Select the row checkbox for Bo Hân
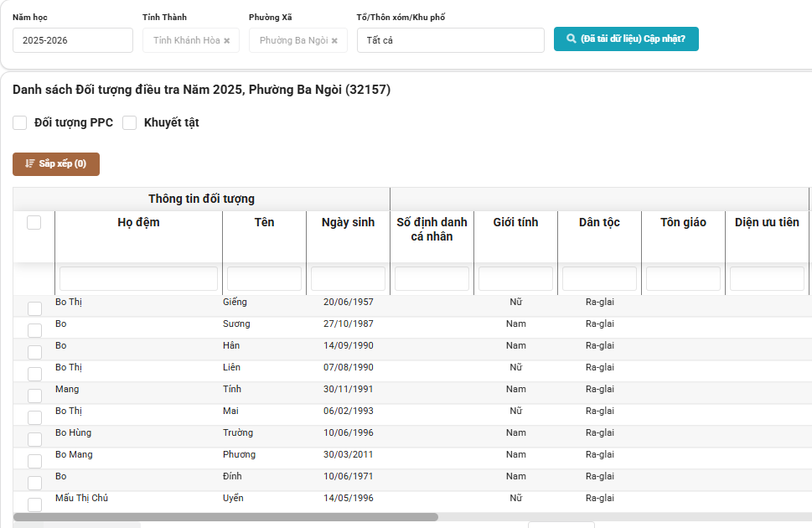 [x=34, y=352]
